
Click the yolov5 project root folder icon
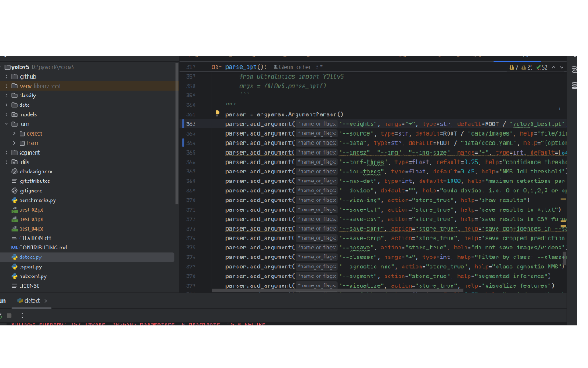coord(7,67)
